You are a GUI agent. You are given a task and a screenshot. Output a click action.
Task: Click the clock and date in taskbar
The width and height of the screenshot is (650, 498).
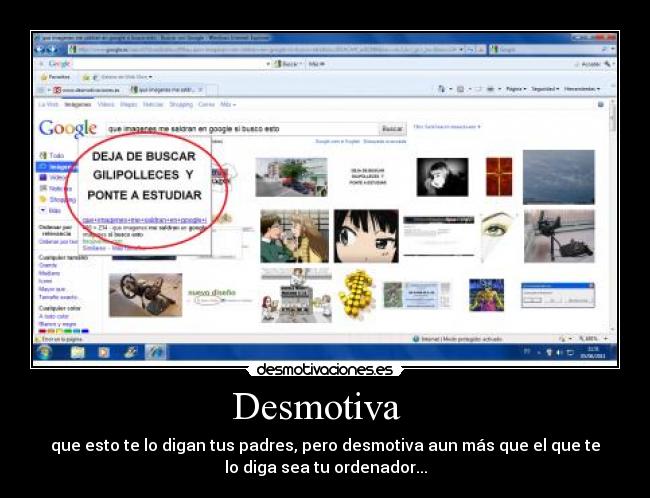tap(593, 352)
